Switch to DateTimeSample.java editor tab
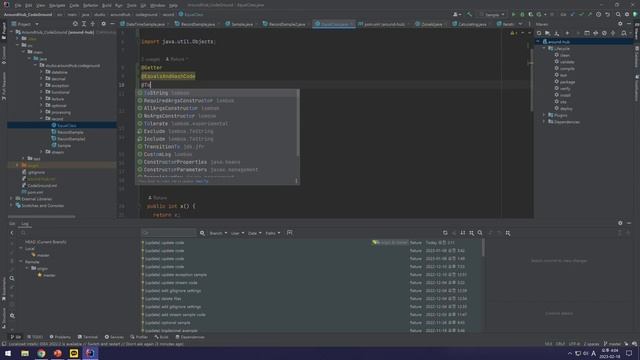This screenshot has width=640, height=360. (x=145, y=24)
